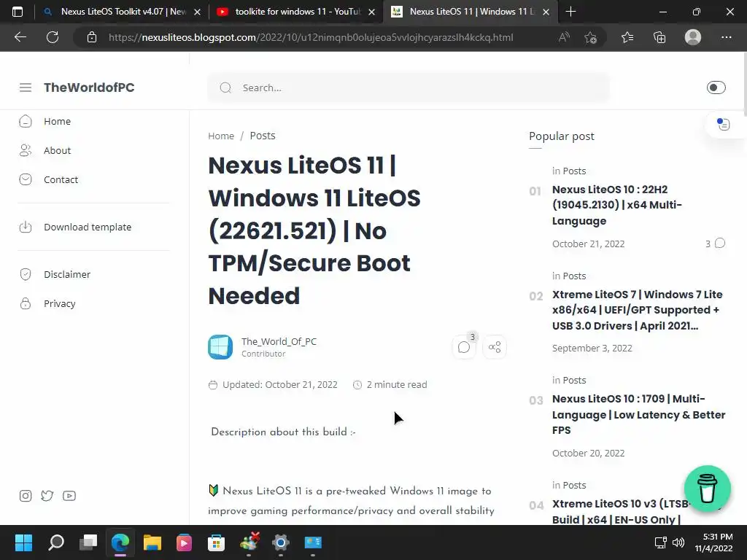Open the Home sidebar link
Image resolution: width=747 pixels, height=560 pixels.
57,122
